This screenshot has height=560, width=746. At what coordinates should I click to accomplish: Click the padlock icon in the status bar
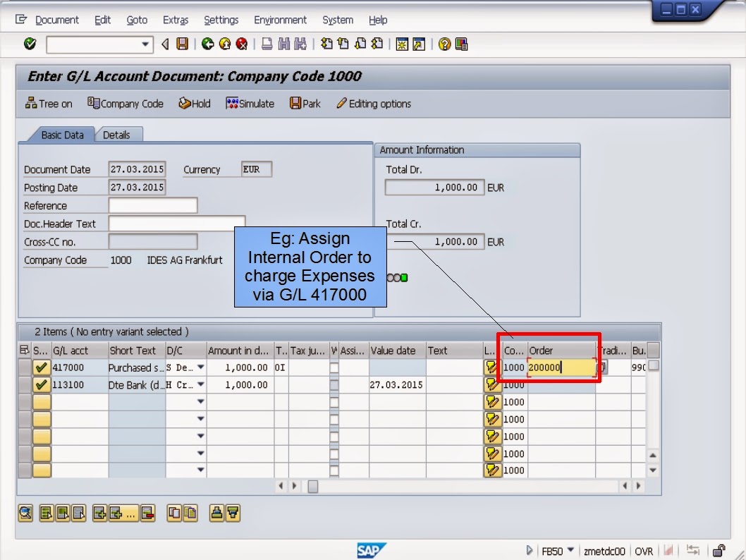click(719, 551)
